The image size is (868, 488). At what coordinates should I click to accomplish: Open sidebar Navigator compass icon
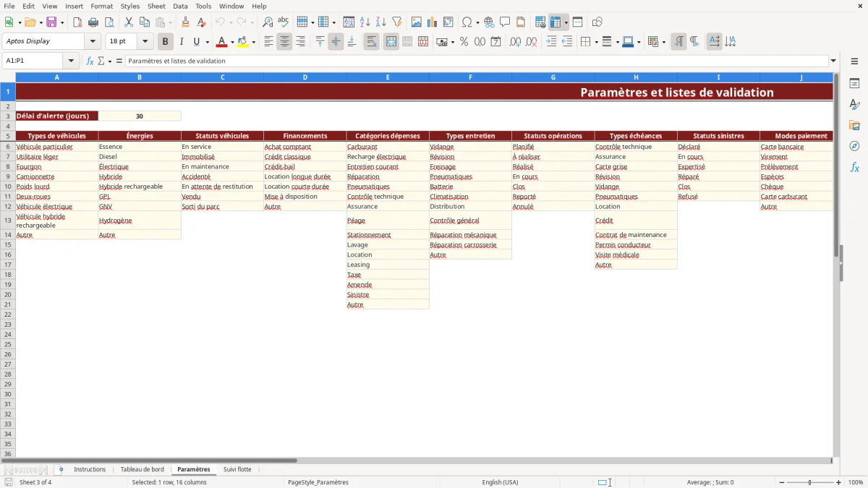[854, 146]
